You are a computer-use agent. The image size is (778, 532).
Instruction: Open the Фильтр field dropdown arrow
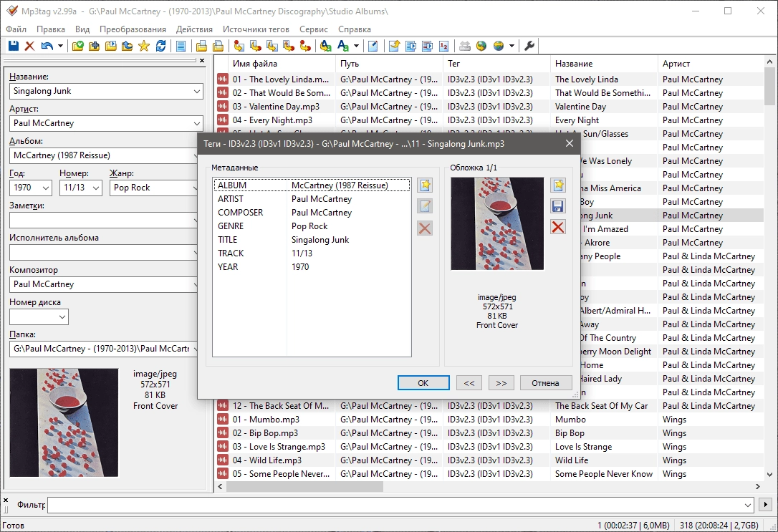748,506
